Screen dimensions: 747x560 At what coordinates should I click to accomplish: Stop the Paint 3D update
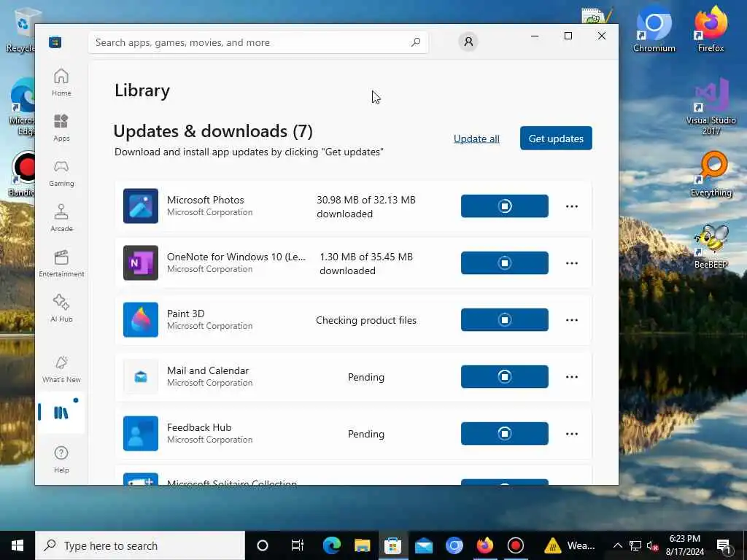pyautogui.click(x=505, y=320)
